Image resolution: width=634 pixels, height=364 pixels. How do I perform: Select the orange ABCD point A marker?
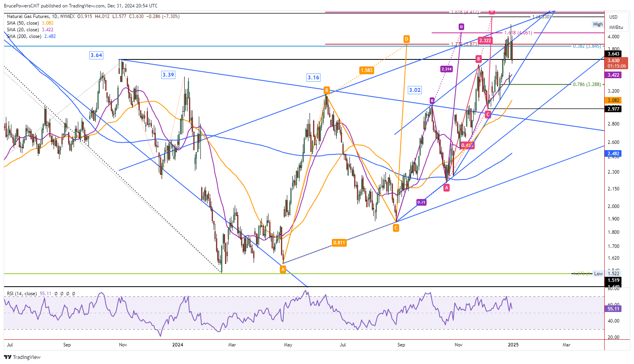pos(283,269)
